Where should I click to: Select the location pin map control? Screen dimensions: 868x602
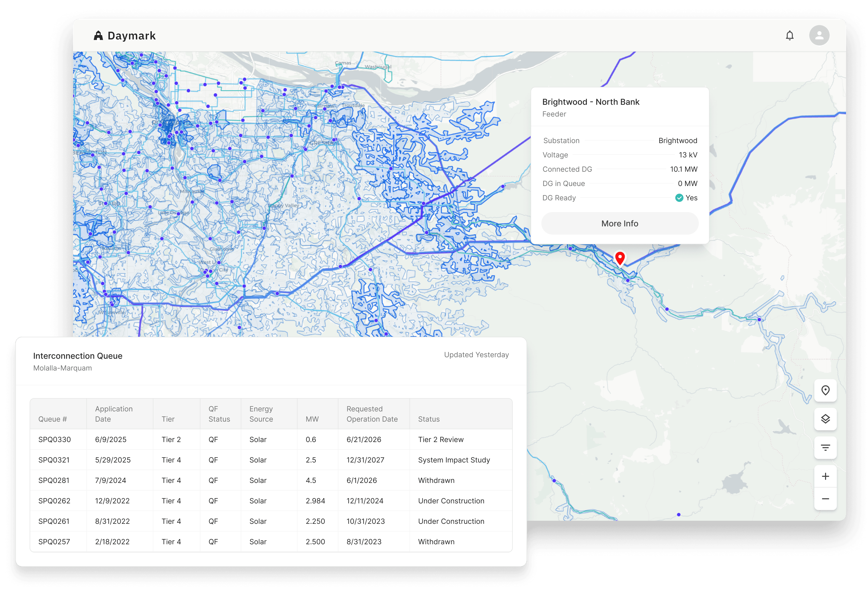coord(825,391)
